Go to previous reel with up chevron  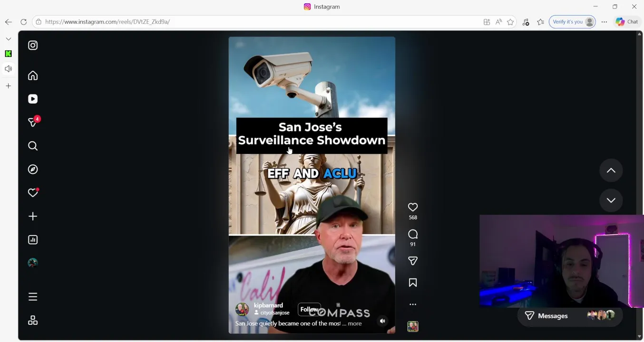click(611, 171)
